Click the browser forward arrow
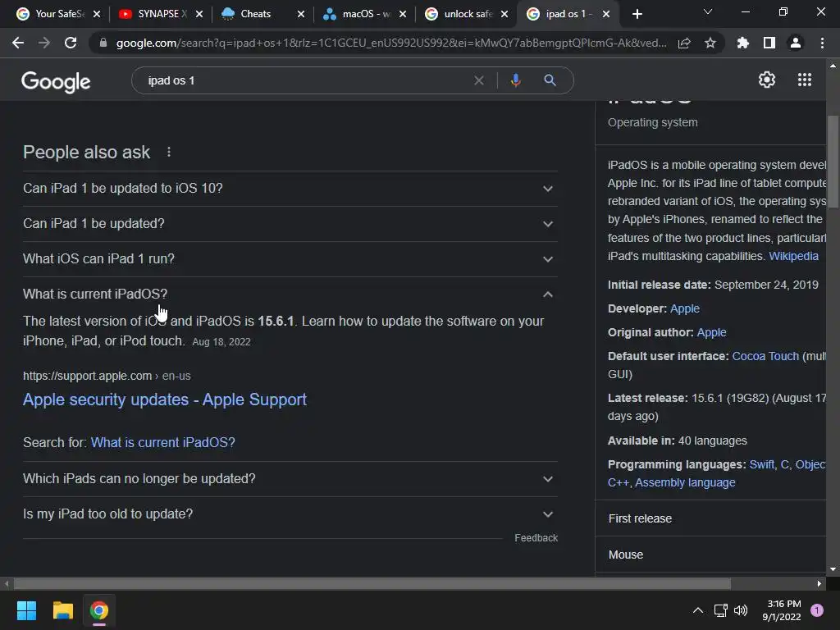 (x=44, y=43)
